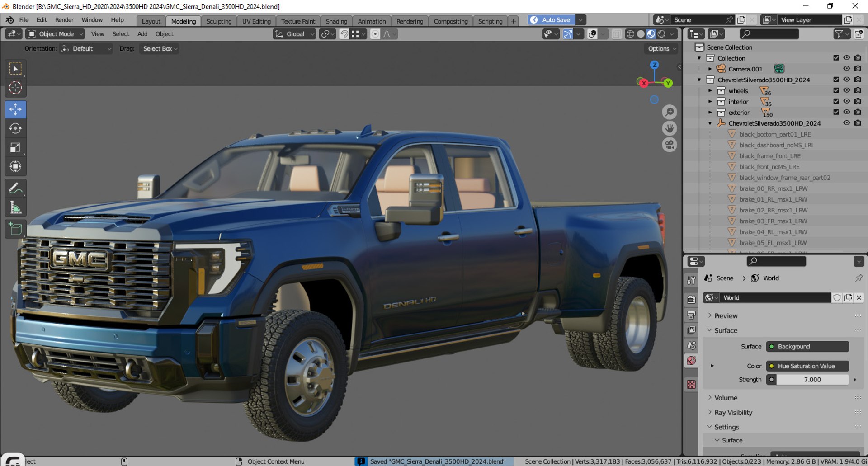The image size is (868, 466).
Task: Uncheck the interior collection checkbox
Action: pos(836,101)
